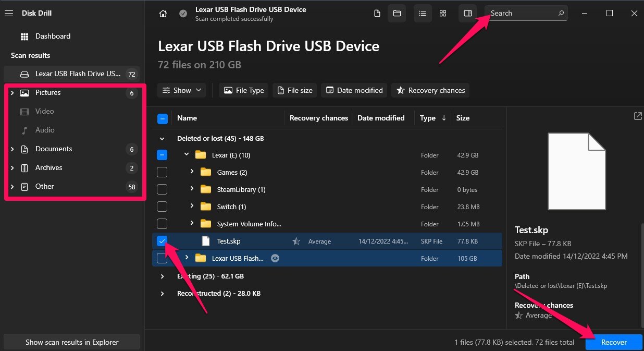The width and height of the screenshot is (644, 351).
Task: Click the Test.skp file icon
Action: (x=206, y=241)
